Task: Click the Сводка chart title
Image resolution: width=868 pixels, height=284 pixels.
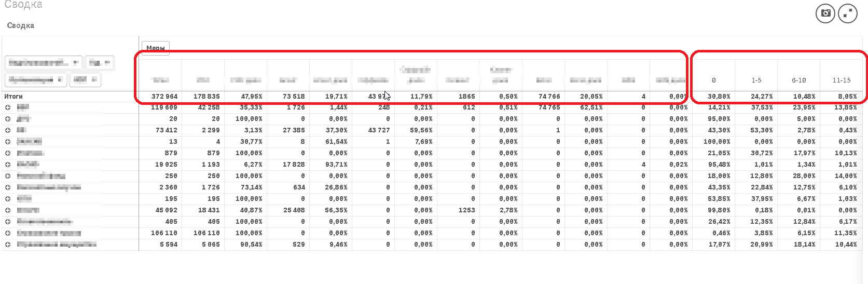Action: pos(21,25)
